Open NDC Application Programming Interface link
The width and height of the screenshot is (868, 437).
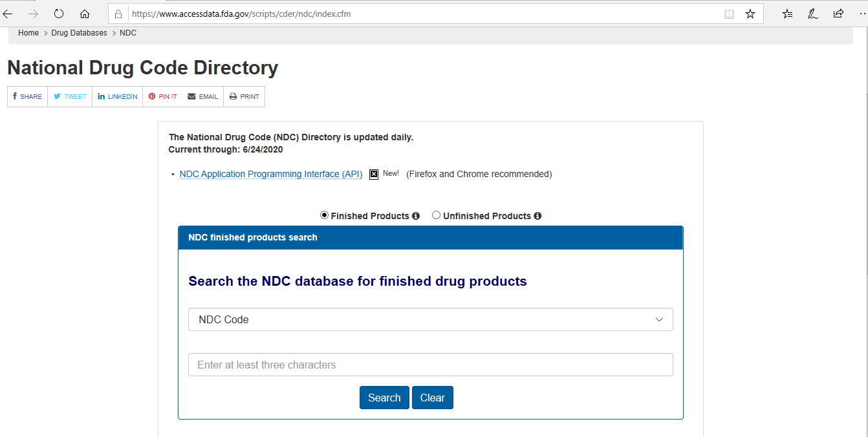coord(270,174)
